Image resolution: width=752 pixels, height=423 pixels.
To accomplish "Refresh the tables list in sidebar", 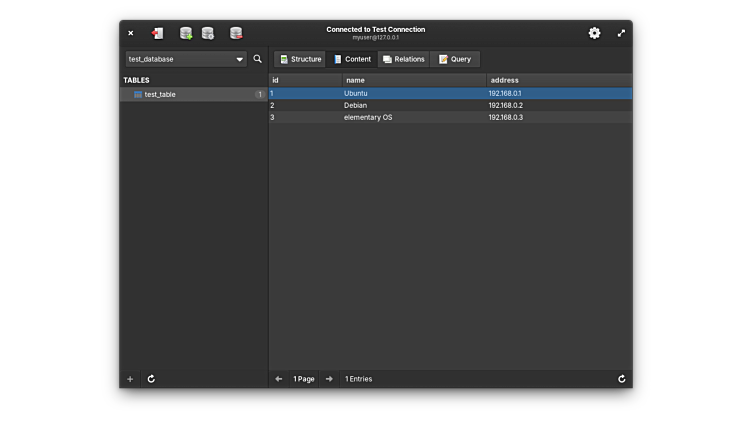I will 151,379.
